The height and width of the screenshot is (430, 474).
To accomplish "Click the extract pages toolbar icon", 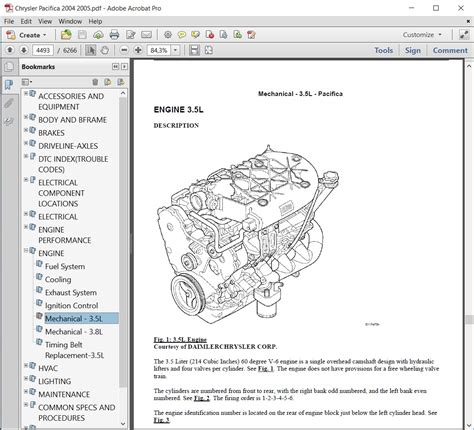I will 223,35.
